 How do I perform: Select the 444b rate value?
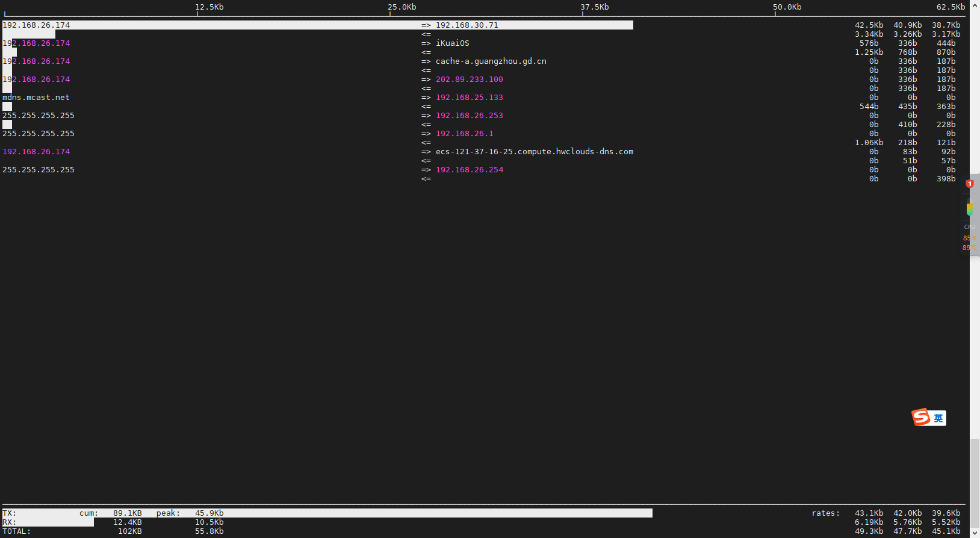coord(946,43)
